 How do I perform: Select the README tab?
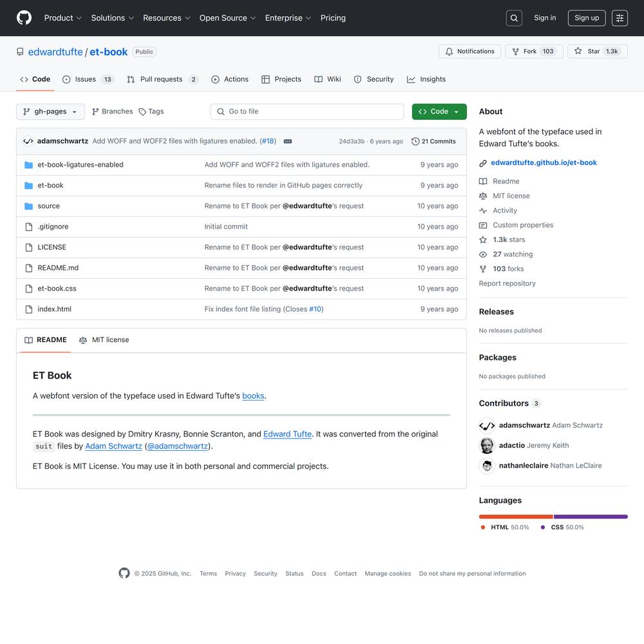point(46,340)
